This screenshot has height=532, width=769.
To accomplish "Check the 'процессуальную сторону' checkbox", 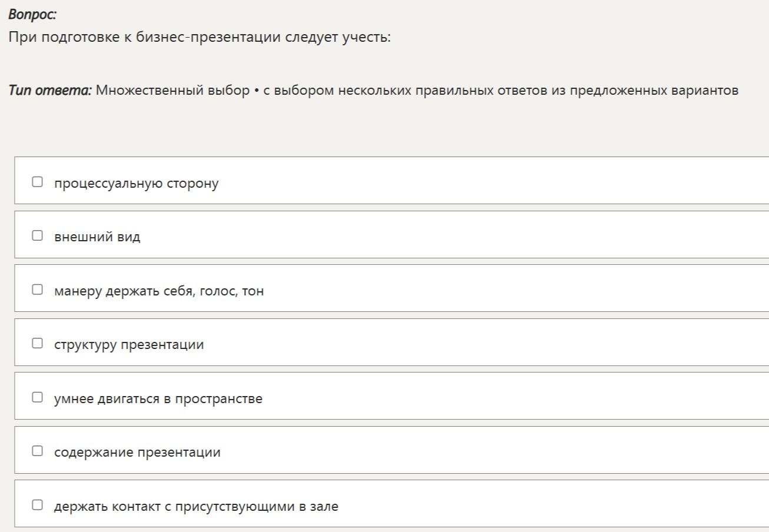I will [x=38, y=182].
